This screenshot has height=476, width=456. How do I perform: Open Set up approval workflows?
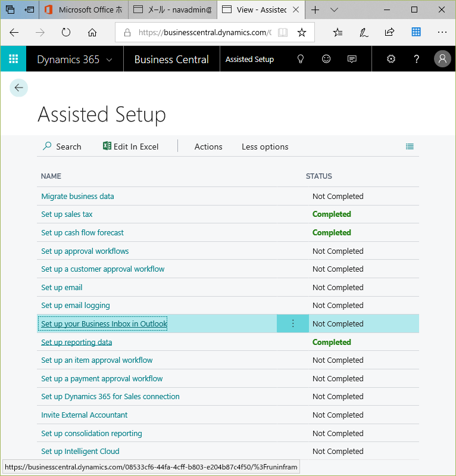(85, 251)
